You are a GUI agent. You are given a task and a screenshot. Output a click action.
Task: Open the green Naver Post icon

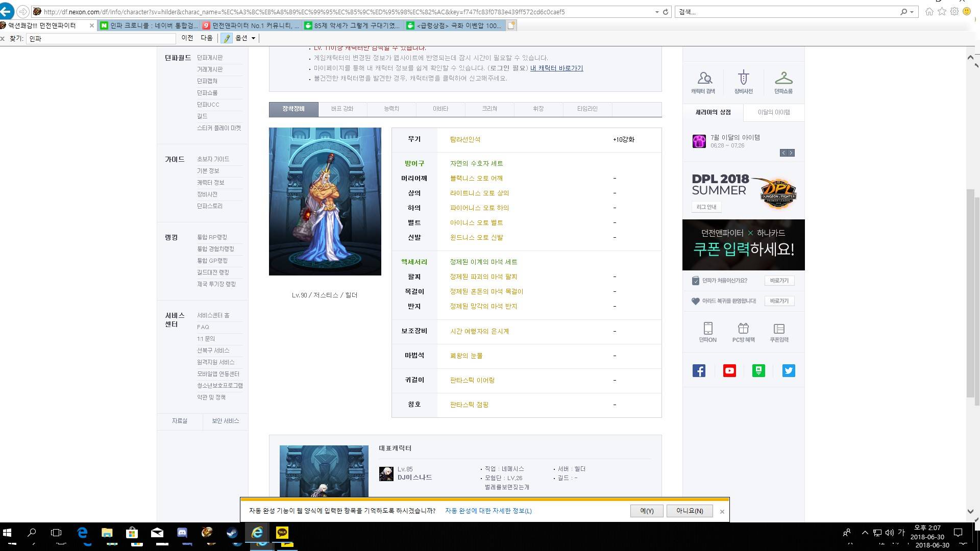(x=758, y=371)
